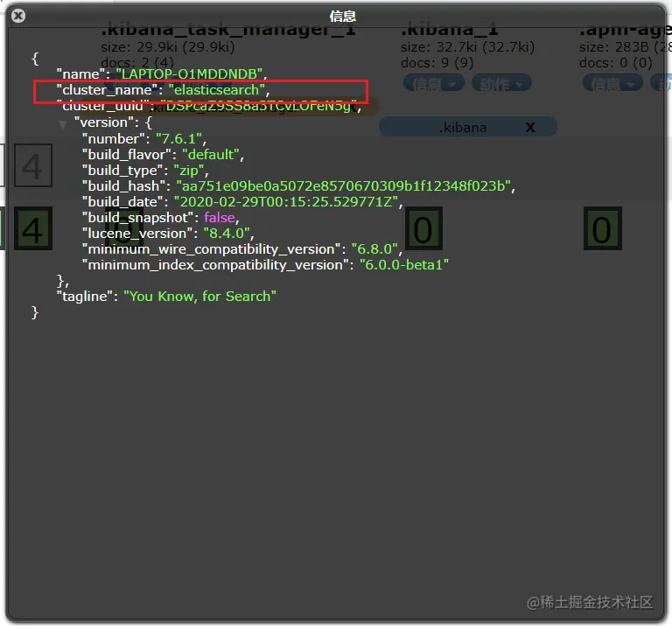Select shard 0 under the .apm-agent index
The width and height of the screenshot is (672, 629).
[x=603, y=228]
